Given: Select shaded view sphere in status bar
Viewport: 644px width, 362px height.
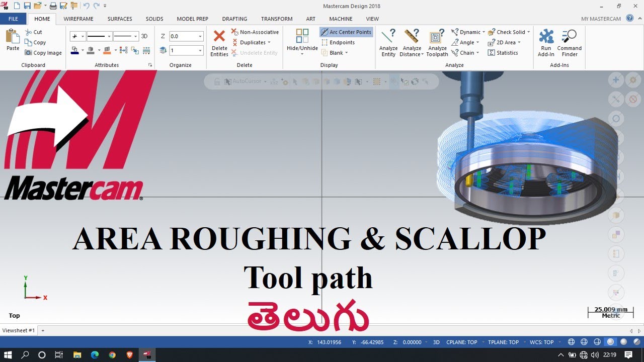Looking at the screenshot, I should [x=610, y=342].
